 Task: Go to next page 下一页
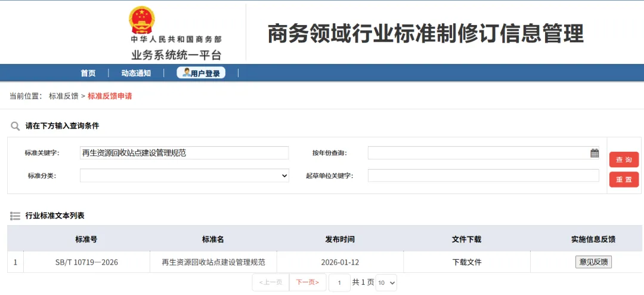[x=307, y=282]
